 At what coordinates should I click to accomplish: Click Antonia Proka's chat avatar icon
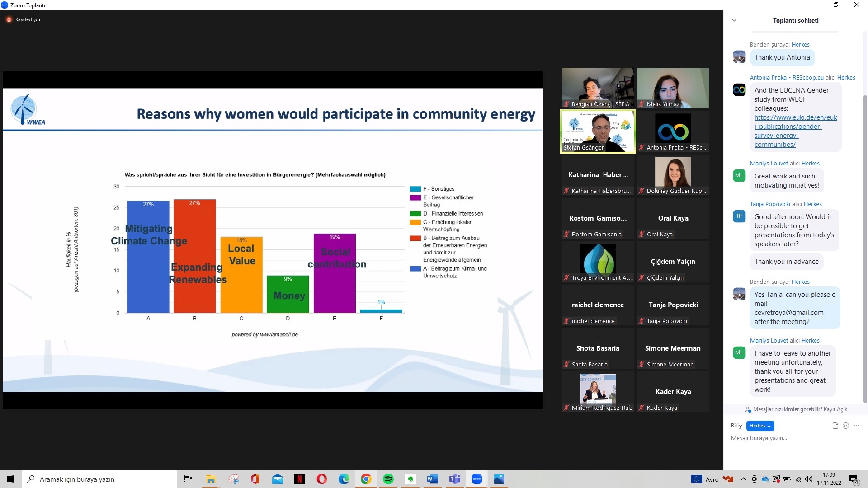(739, 89)
